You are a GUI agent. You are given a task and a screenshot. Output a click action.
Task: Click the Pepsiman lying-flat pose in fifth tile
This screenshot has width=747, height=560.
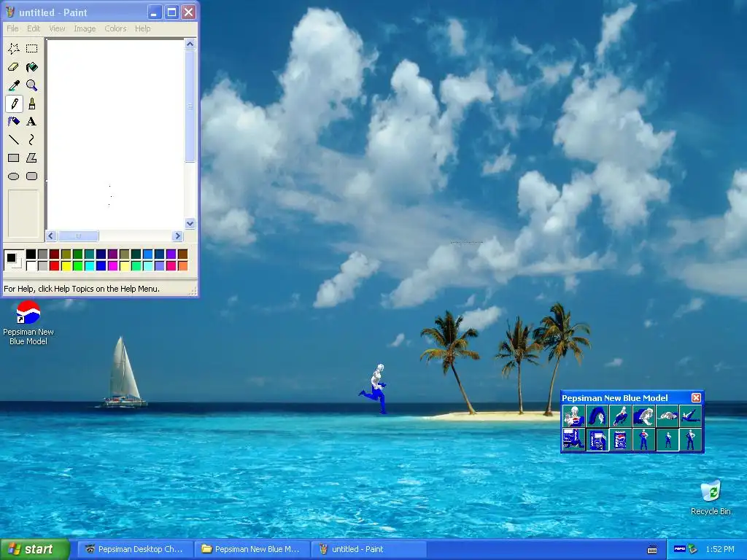pyautogui.click(x=667, y=416)
